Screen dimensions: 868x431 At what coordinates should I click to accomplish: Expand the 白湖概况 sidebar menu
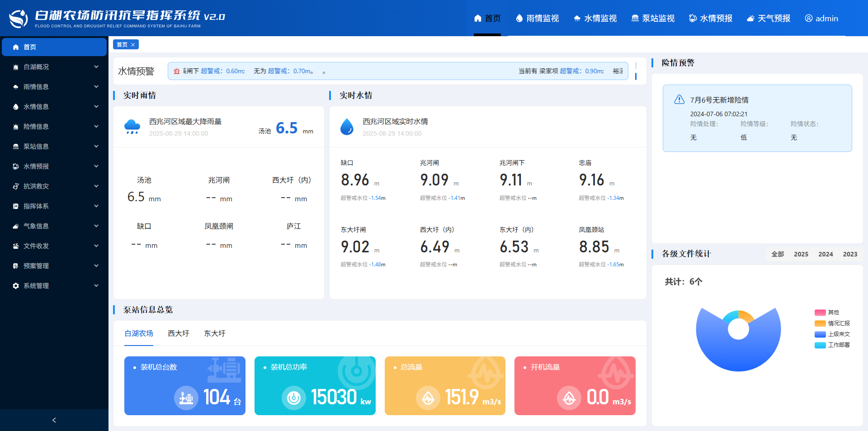[54, 67]
